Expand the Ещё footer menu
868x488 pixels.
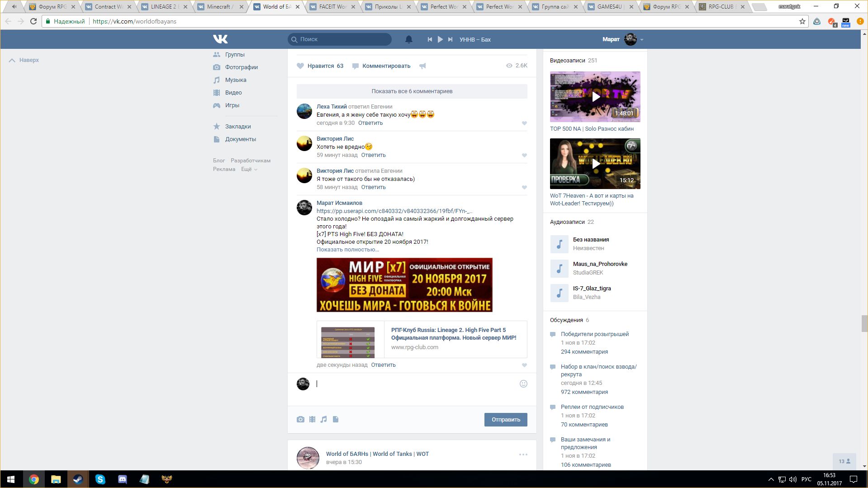[249, 169]
